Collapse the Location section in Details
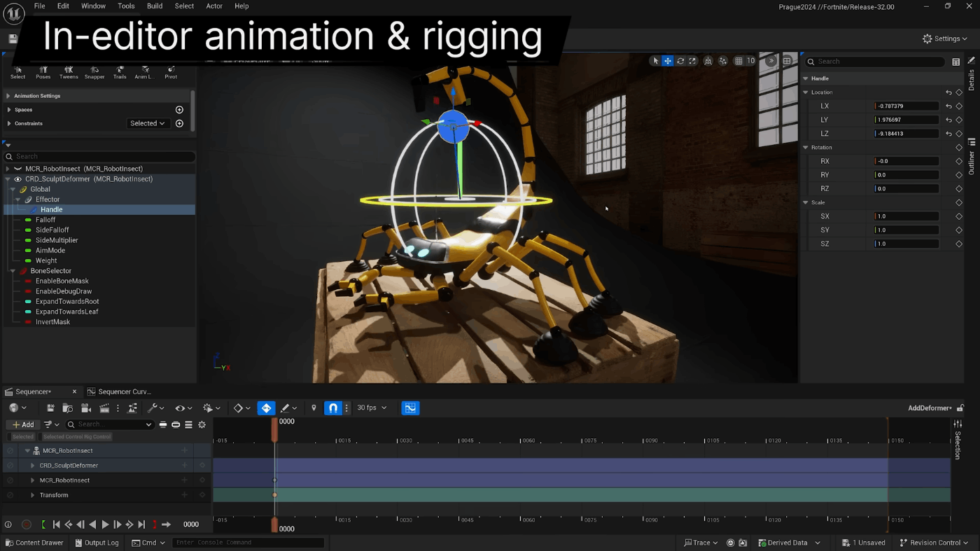This screenshot has height=551, width=980. click(x=806, y=92)
